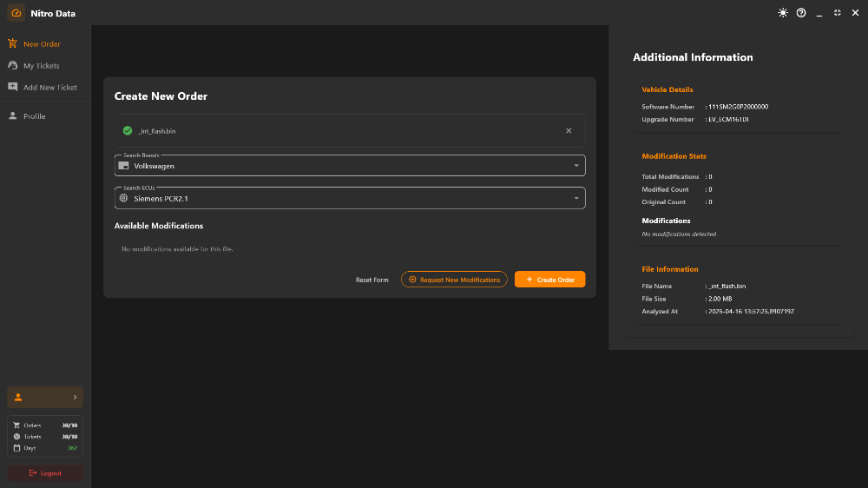
Task: Click the brand flag icon next to Volkswagen
Action: (123, 166)
